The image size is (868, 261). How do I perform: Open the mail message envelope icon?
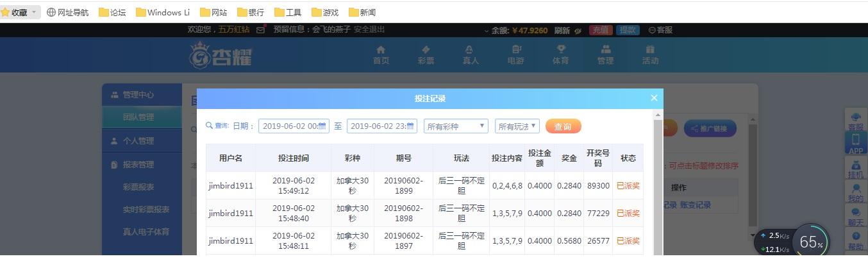(260, 29)
